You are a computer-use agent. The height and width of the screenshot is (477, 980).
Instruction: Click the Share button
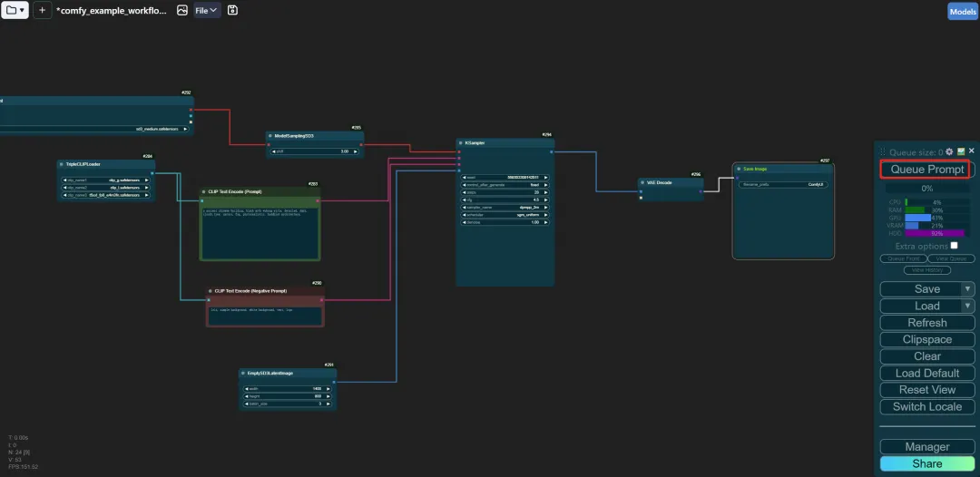(926, 464)
